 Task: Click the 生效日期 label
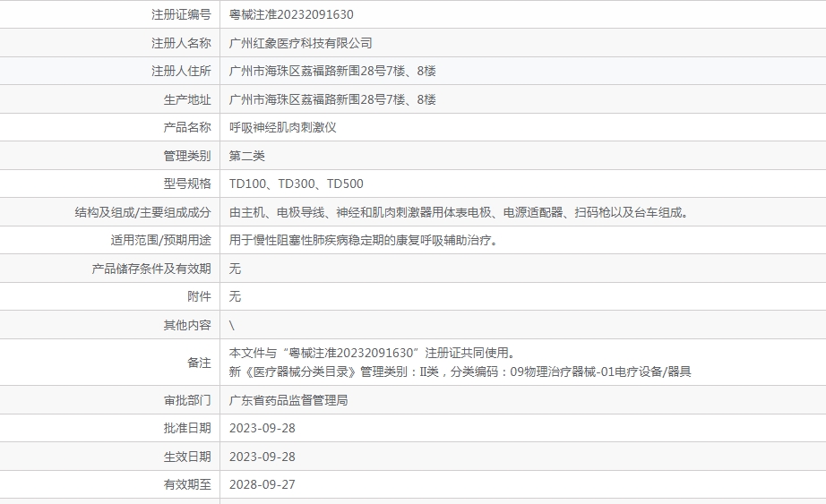(x=187, y=457)
